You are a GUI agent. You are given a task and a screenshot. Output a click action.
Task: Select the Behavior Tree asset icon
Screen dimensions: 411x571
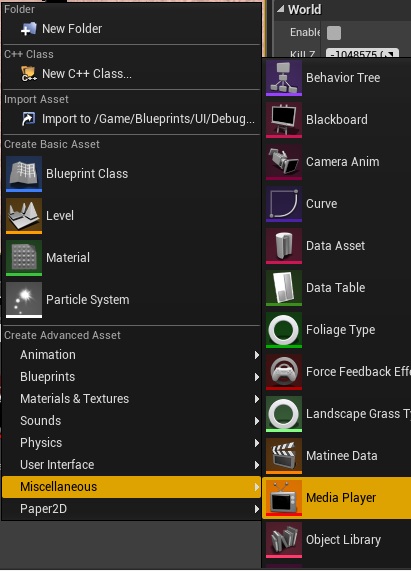pos(284,78)
